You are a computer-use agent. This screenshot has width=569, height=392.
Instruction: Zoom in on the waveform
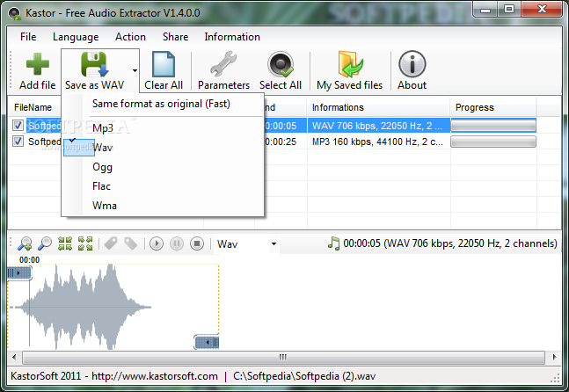[x=25, y=243]
